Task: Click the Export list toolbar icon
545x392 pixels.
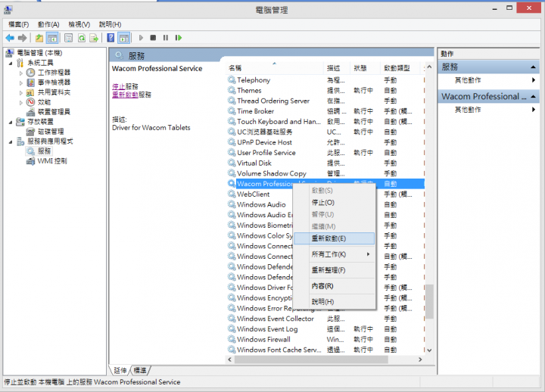Action: pyautogui.click(x=94, y=38)
